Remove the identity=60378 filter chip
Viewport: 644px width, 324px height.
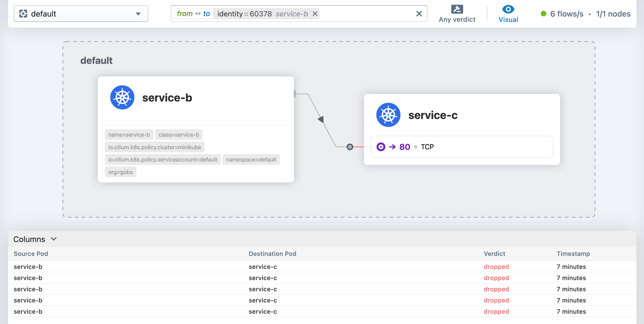[315, 14]
